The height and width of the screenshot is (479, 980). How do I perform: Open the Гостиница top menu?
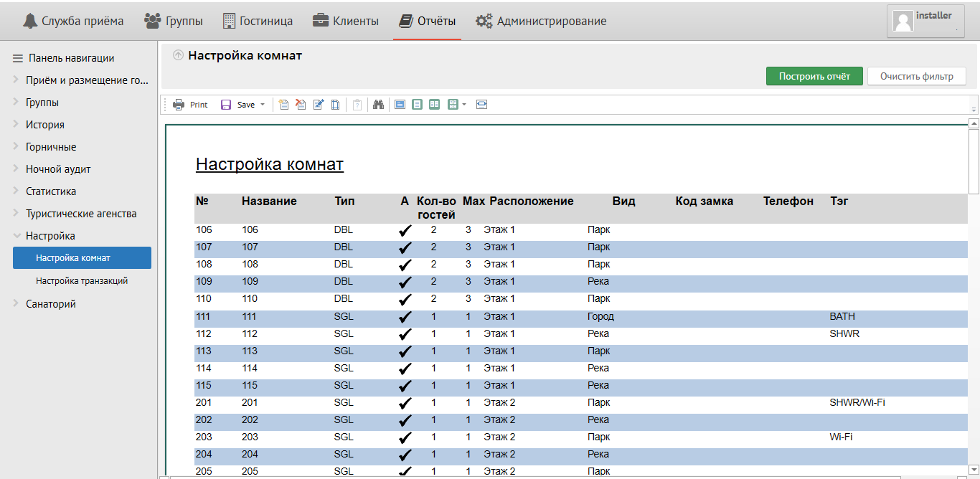tap(258, 21)
